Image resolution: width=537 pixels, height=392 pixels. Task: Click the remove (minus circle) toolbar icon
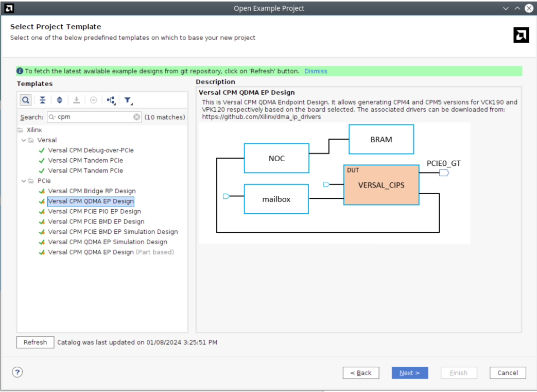tap(93, 100)
